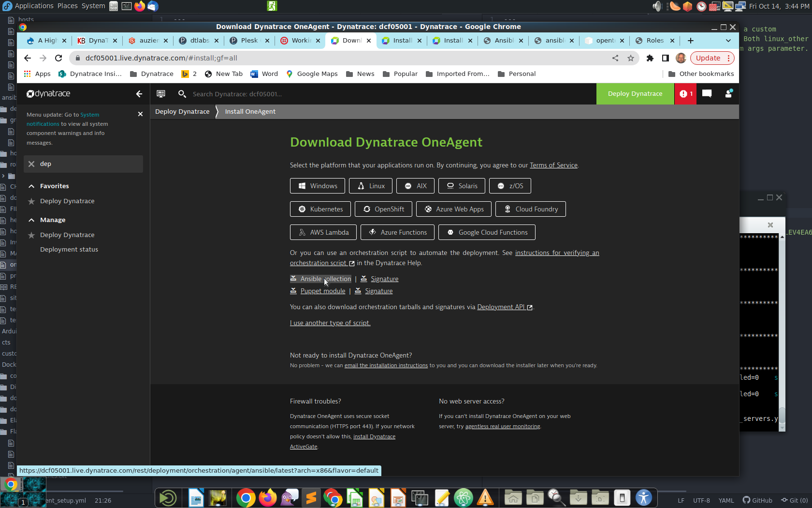Toggle the star for Deploy Dynatrace under Manage
Viewport: 812px width, 508px height.
[31, 235]
